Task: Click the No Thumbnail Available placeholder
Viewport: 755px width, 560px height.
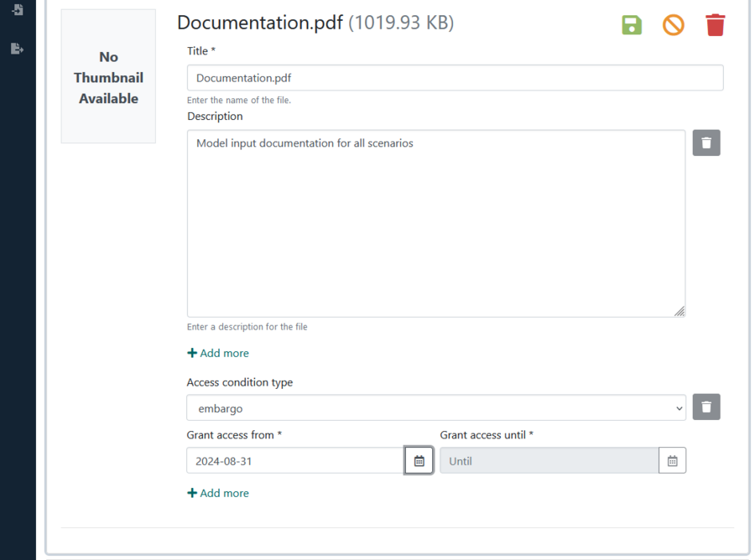Action: (108, 76)
